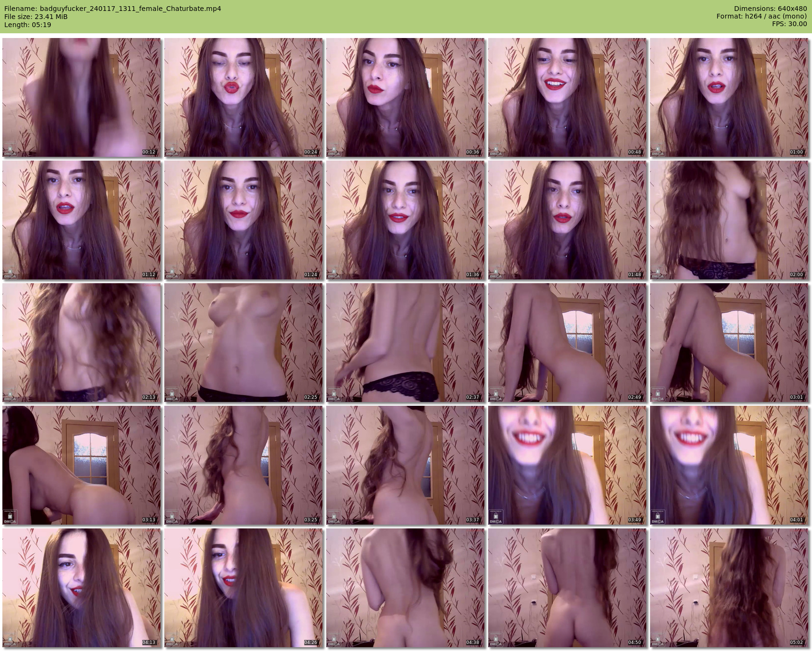The image size is (812, 651).
Task: Click the FPS 30.00 header text
Action: [789, 24]
